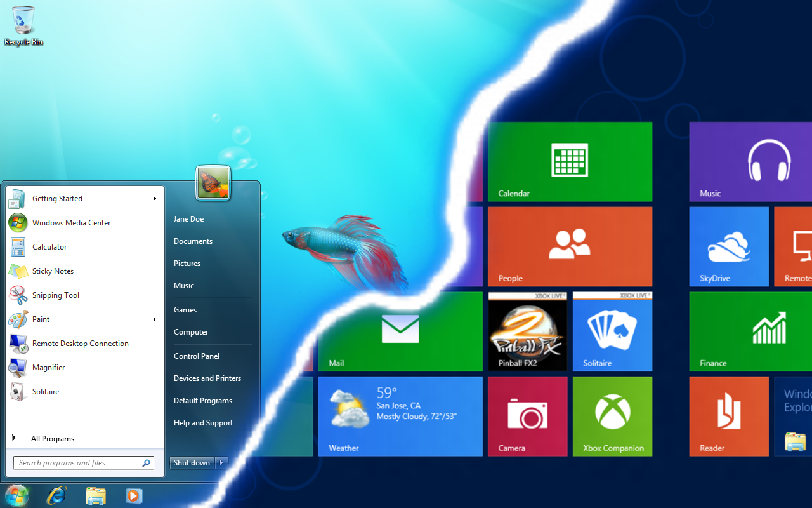Open the Camera tile

(527, 417)
